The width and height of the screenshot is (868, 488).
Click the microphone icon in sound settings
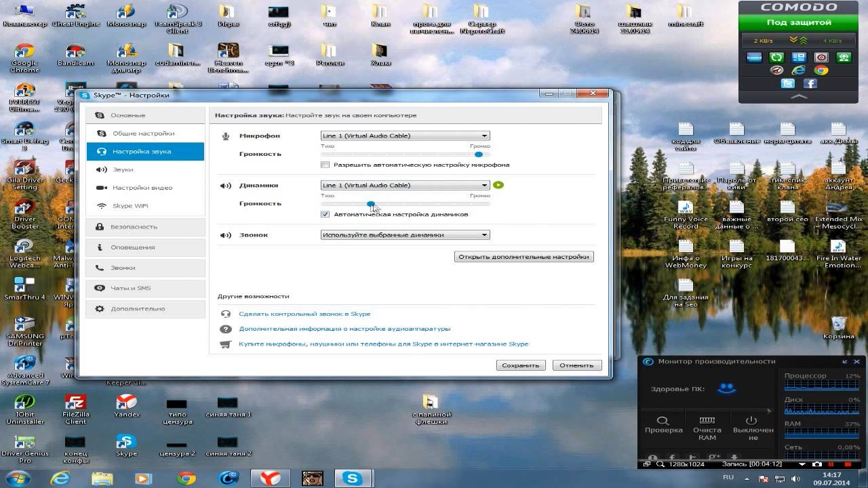tap(226, 136)
